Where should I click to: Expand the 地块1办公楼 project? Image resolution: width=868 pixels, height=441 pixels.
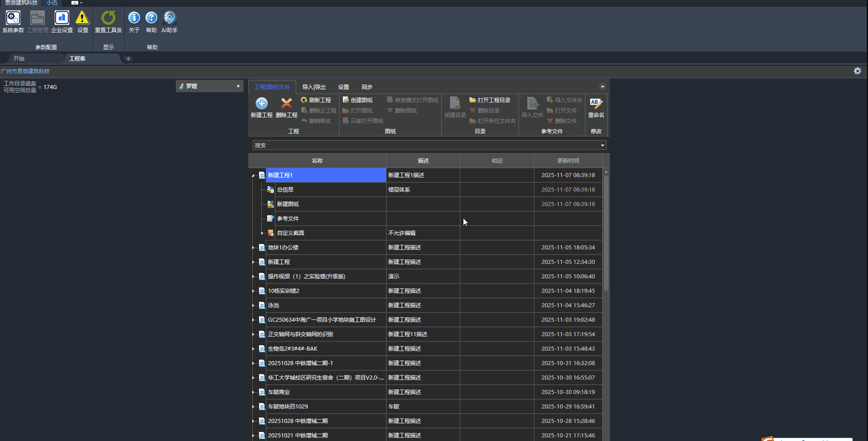pyautogui.click(x=253, y=248)
